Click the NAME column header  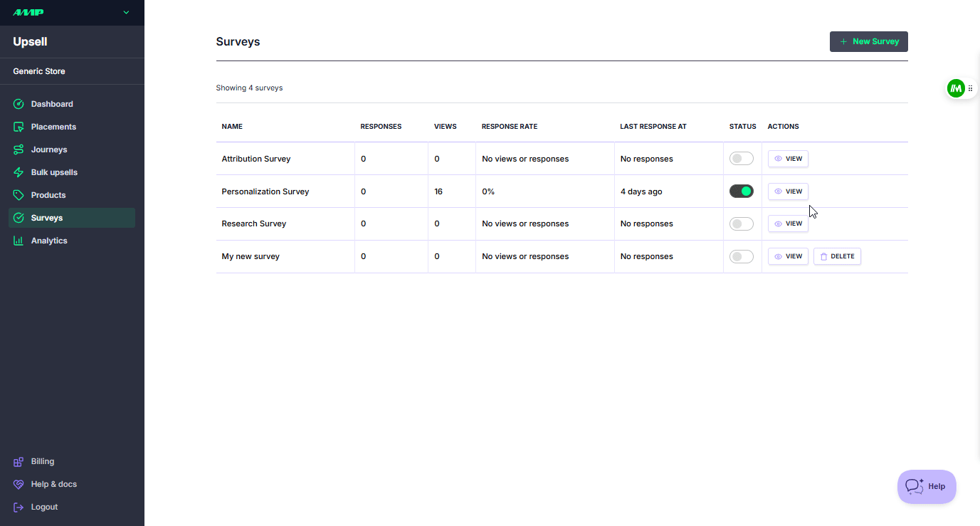pos(232,127)
